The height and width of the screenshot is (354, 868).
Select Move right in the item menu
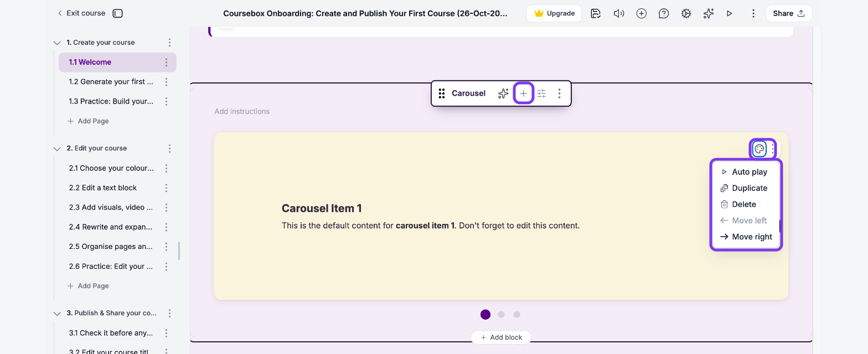pos(745,237)
